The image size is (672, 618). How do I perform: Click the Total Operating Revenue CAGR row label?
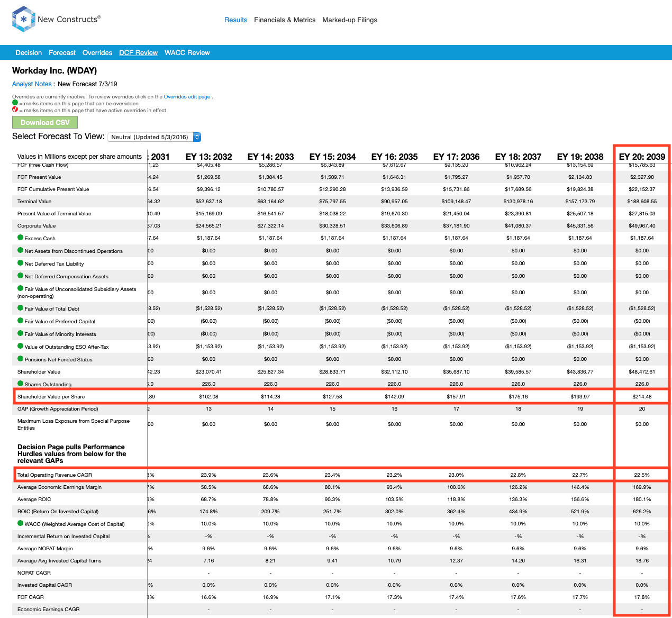[x=55, y=475]
